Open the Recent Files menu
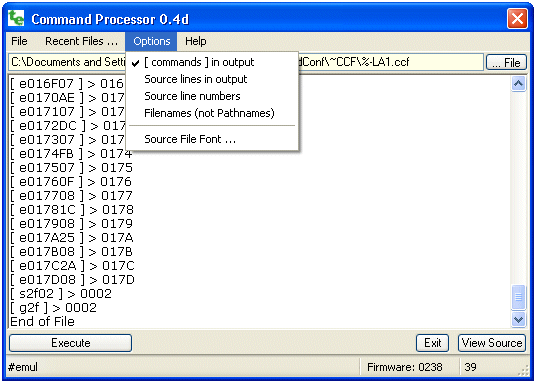Viewport: 535px width, 382px height. click(81, 41)
